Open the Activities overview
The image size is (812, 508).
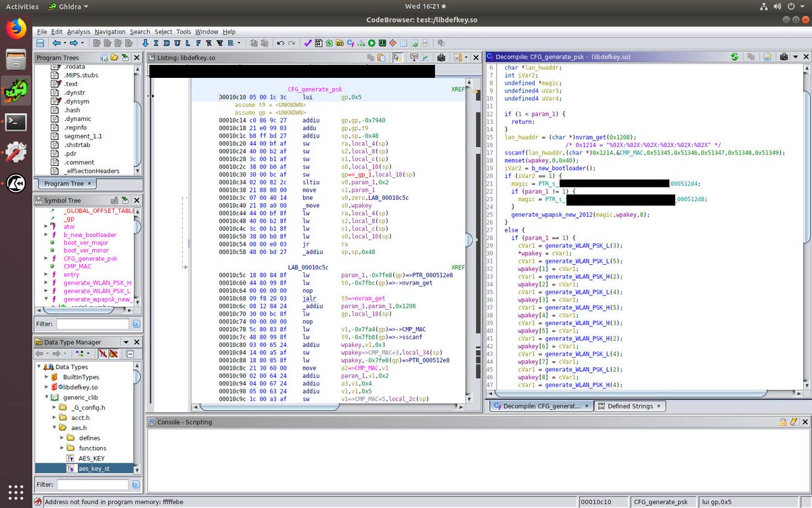[22, 6]
